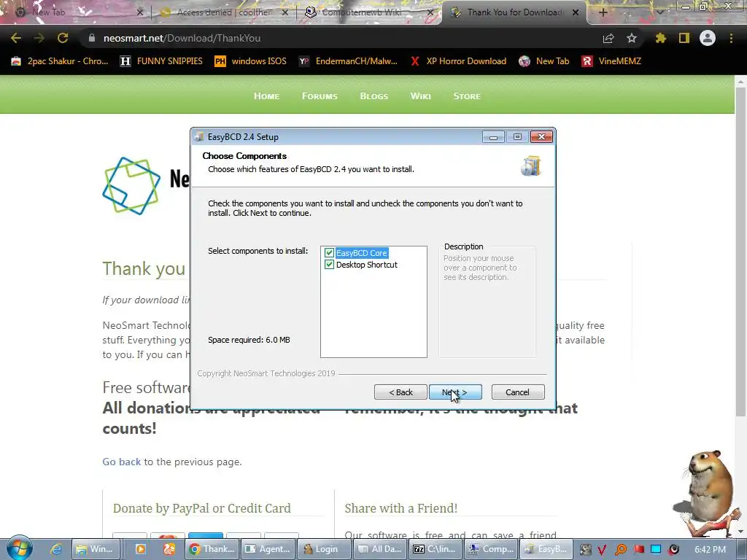The image size is (747, 560).
Task: Open a new browser tab with plus button
Action: (603, 12)
